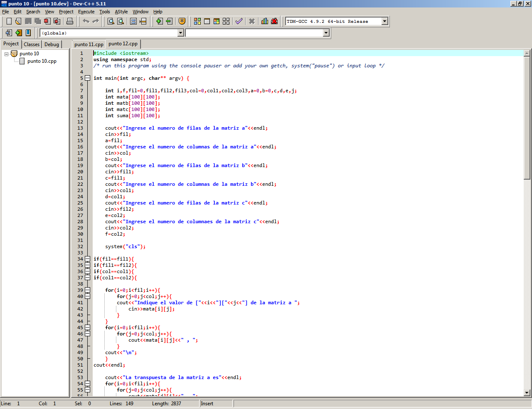532x409 pixels.
Task: Collapse the punto 10 project tree node
Action: click(x=7, y=54)
